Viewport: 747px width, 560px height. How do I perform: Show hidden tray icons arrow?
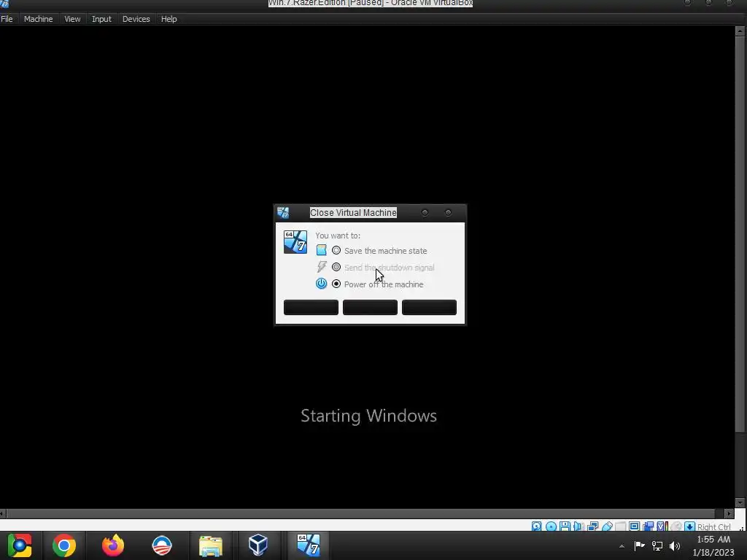(622, 546)
